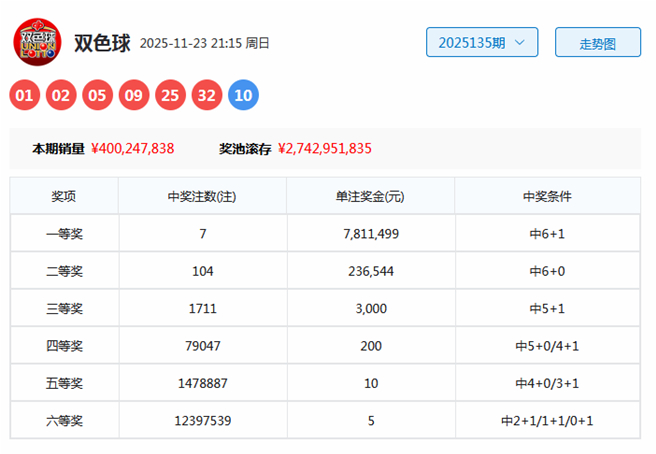This screenshot has width=656, height=454.
Task: Click red ball 02
Action: coord(61,95)
